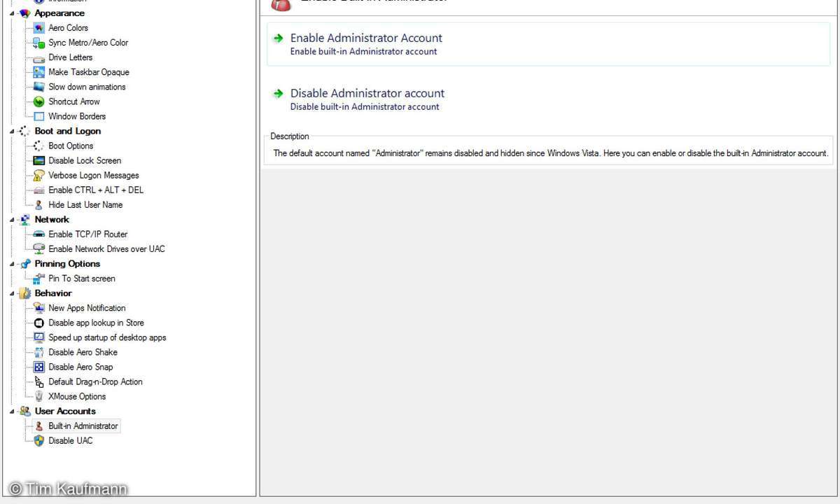Click the Enable CTRL + ALT + DEL keyboard icon

39,190
